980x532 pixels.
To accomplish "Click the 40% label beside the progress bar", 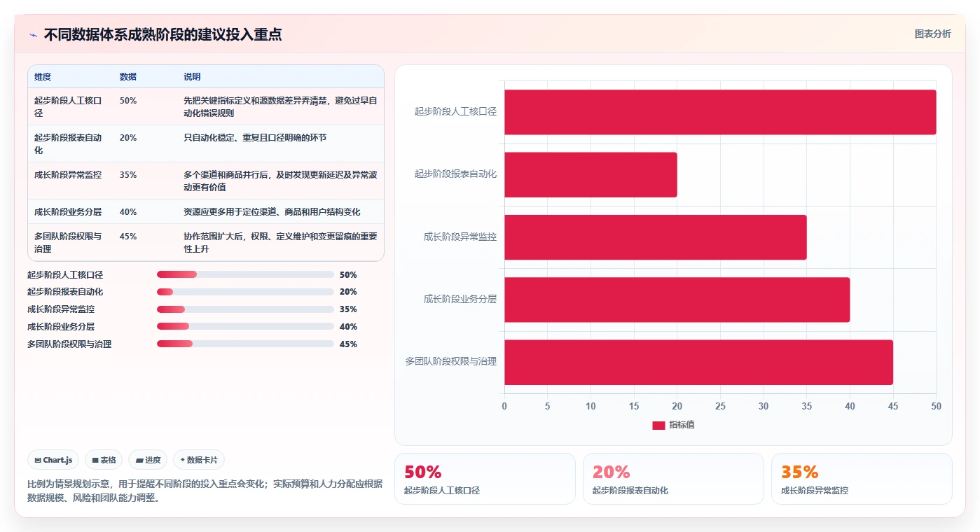I will click(x=348, y=327).
